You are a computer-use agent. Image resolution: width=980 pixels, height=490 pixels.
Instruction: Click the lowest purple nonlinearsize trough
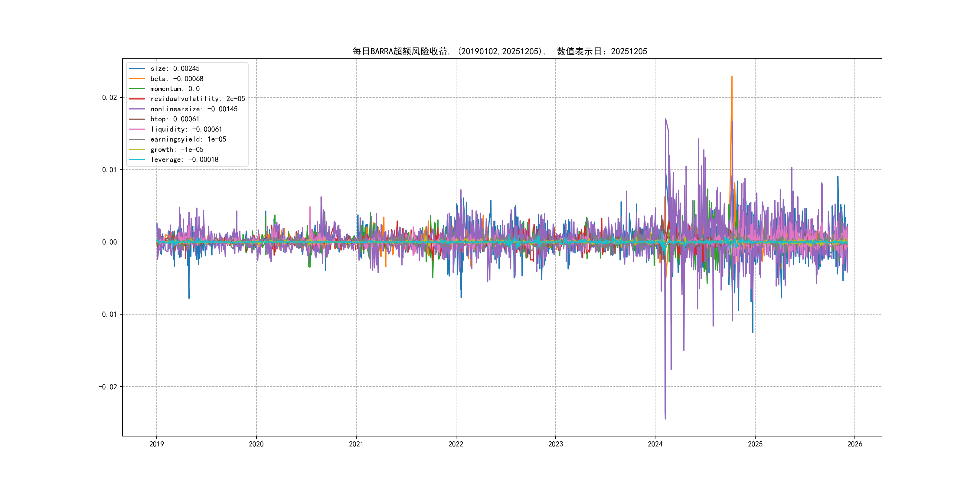[665, 418]
